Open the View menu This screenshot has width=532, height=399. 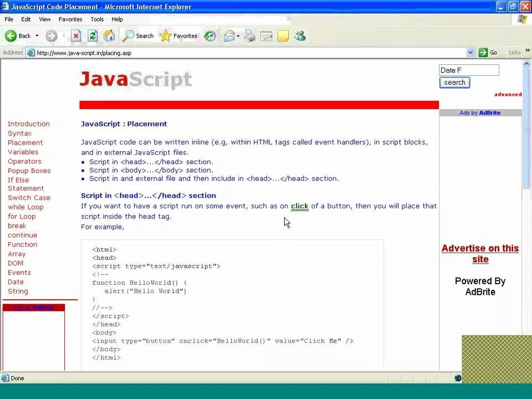coord(44,19)
